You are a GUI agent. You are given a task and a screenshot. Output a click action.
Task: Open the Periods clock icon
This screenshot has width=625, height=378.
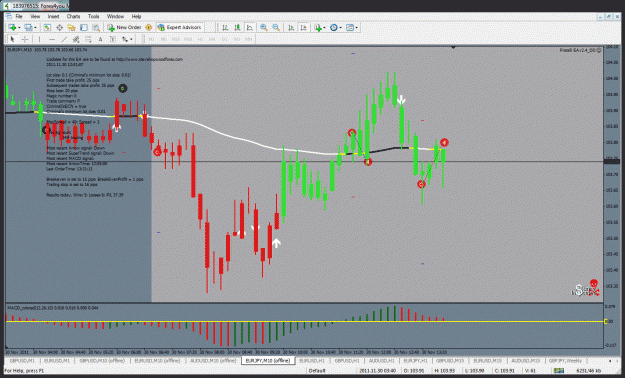334,28
